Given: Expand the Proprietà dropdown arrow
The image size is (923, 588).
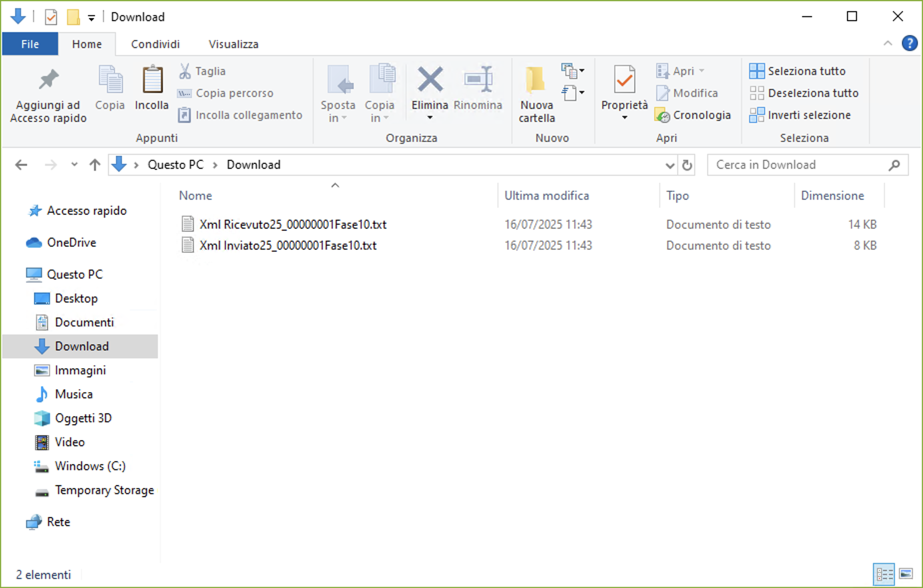Looking at the screenshot, I should click(624, 118).
